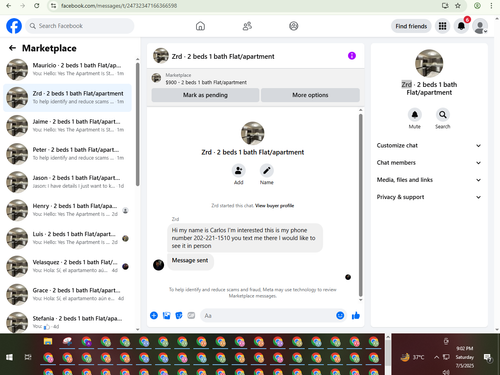Open the Friends icon in top navigation
This screenshot has height=375, width=500.
247,26
